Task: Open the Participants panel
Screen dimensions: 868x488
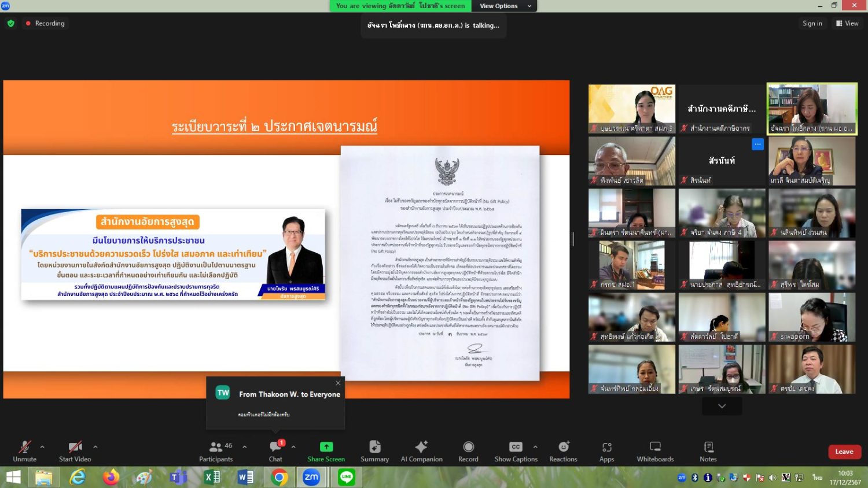Action: point(215,448)
